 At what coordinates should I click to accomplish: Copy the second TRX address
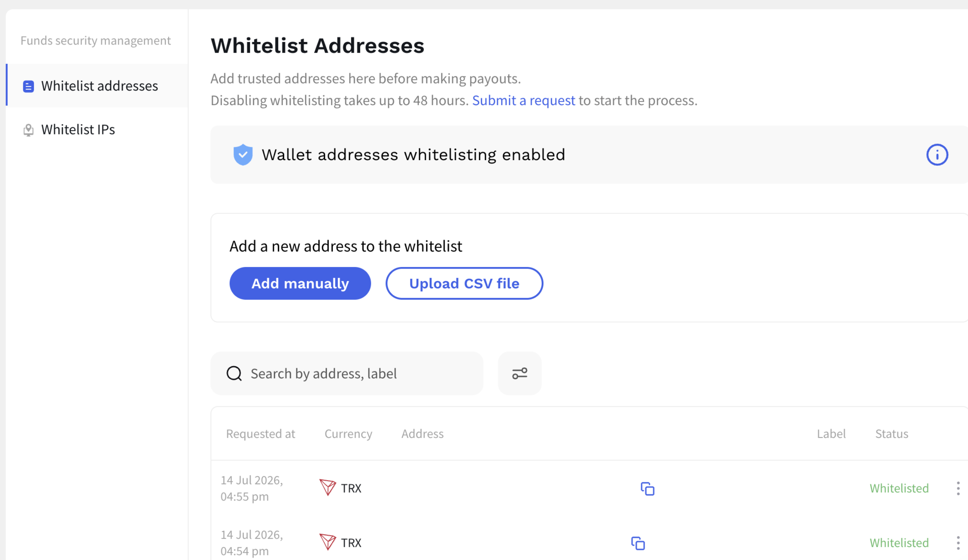click(638, 543)
